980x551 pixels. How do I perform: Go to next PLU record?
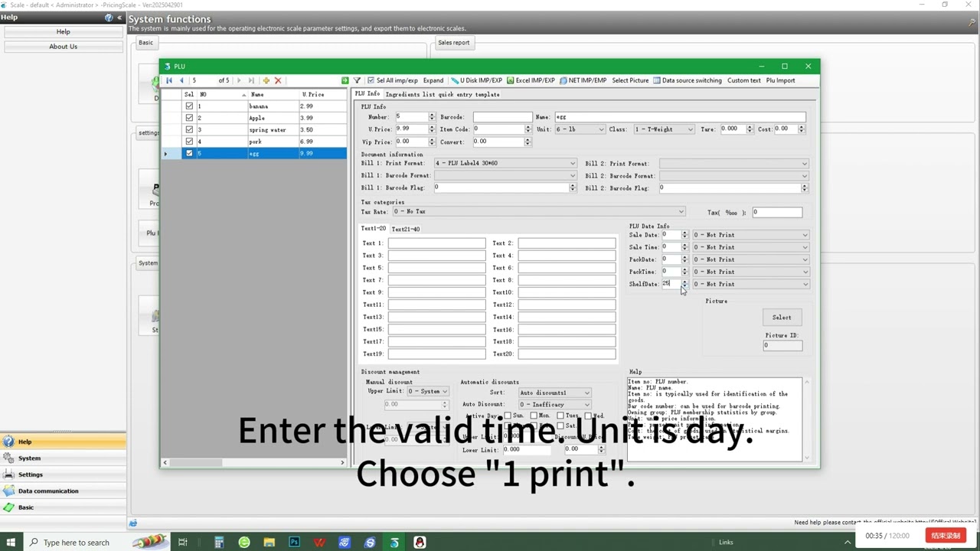point(239,80)
